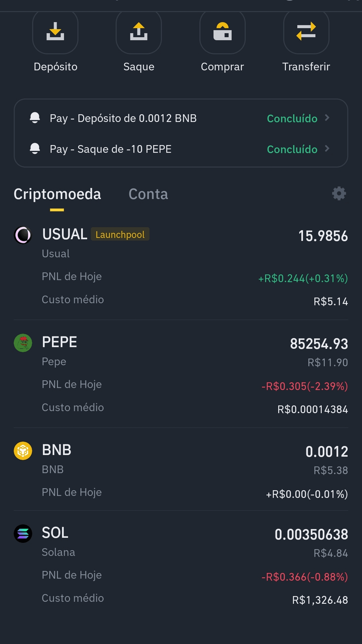Viewport: 362px width, 644px height.
Task: Open the Saque withdraw icon
Action: 139,31
